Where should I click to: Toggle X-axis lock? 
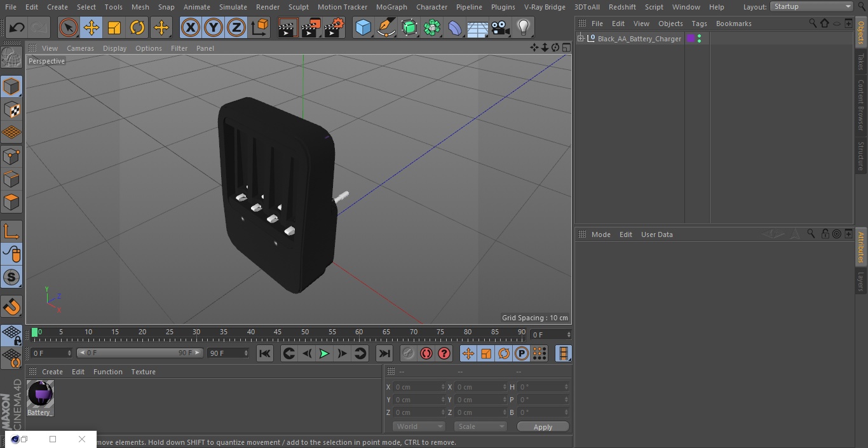coord(191,28)
